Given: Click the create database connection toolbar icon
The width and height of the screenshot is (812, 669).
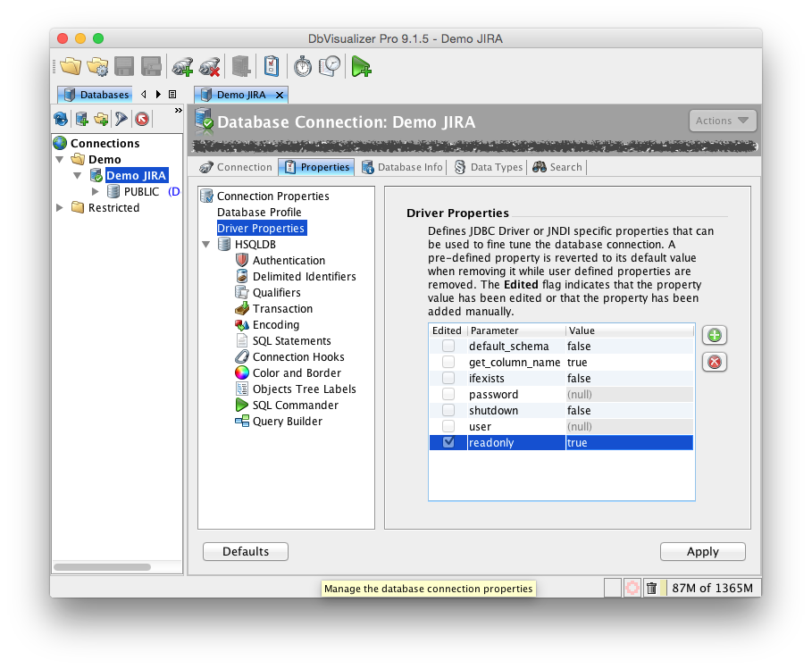Looking at the screenshot, I should pyautogui.click(x=182, y=67).
